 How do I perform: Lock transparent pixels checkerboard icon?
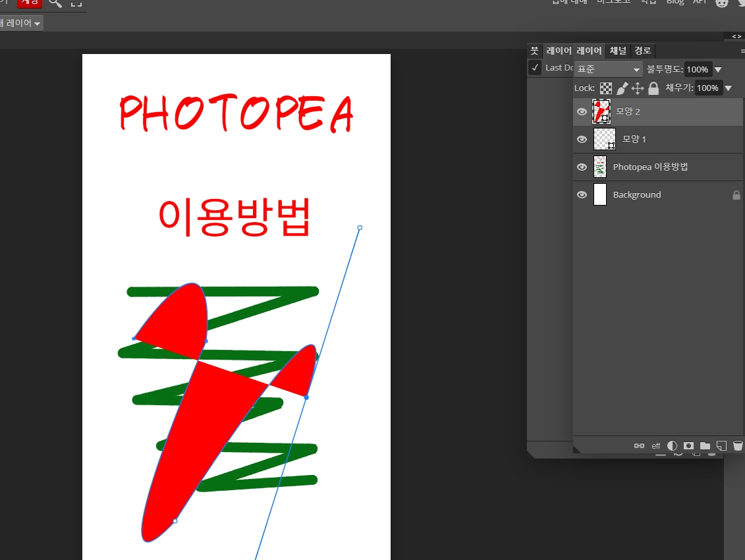coord(606,88)
